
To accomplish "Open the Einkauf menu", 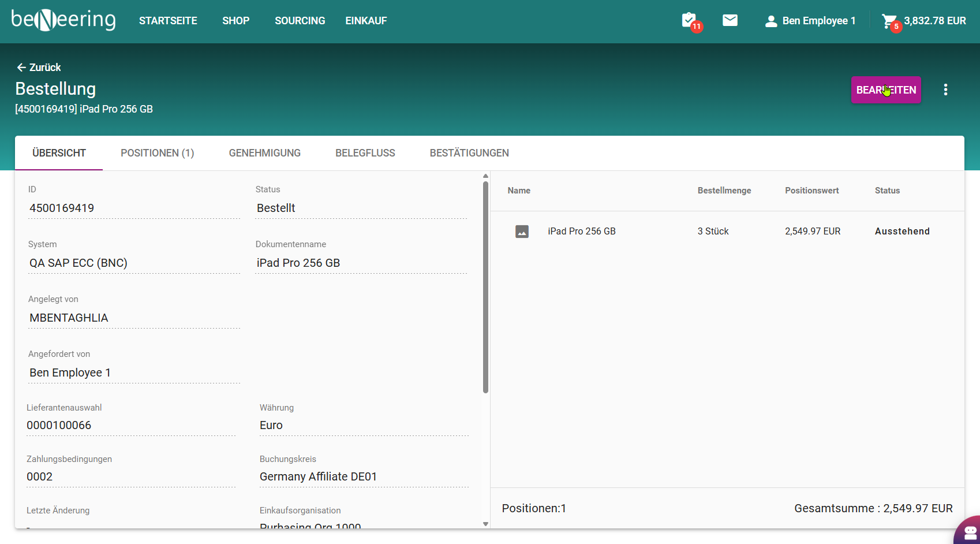I will tap(366, 21).
